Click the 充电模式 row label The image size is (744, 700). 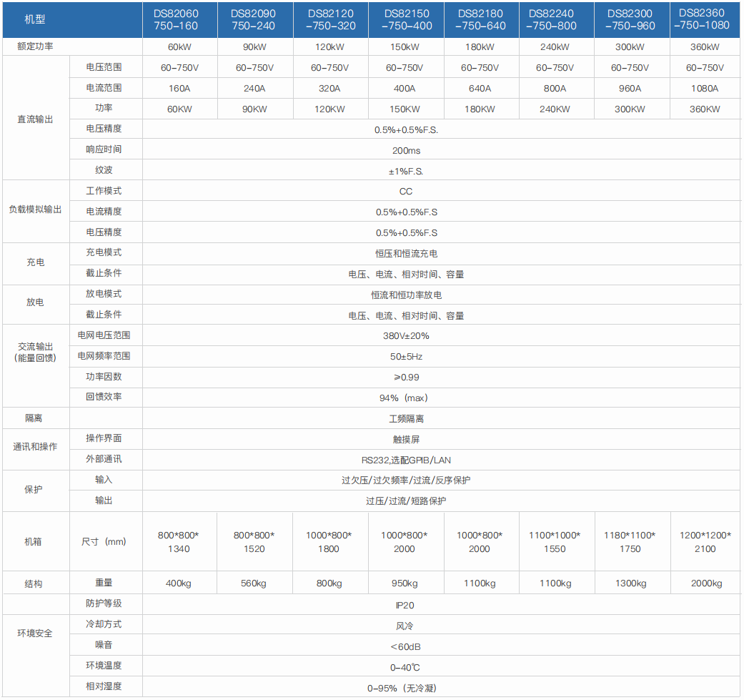pyautogui.click(x=104, y=252)
